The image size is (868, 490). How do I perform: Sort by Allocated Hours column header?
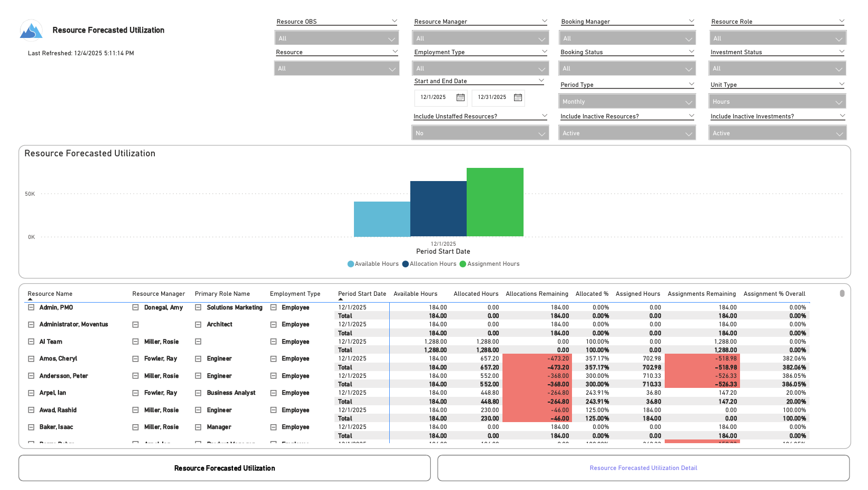coord(476,294)
